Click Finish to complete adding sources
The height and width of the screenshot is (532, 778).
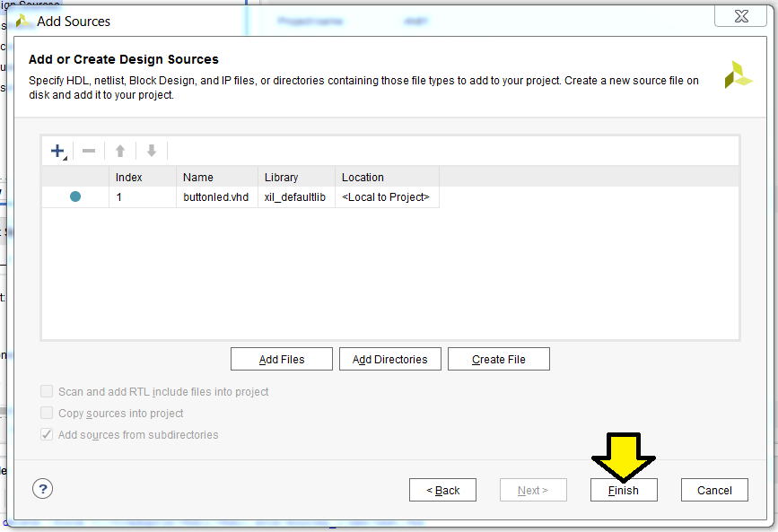624,490
